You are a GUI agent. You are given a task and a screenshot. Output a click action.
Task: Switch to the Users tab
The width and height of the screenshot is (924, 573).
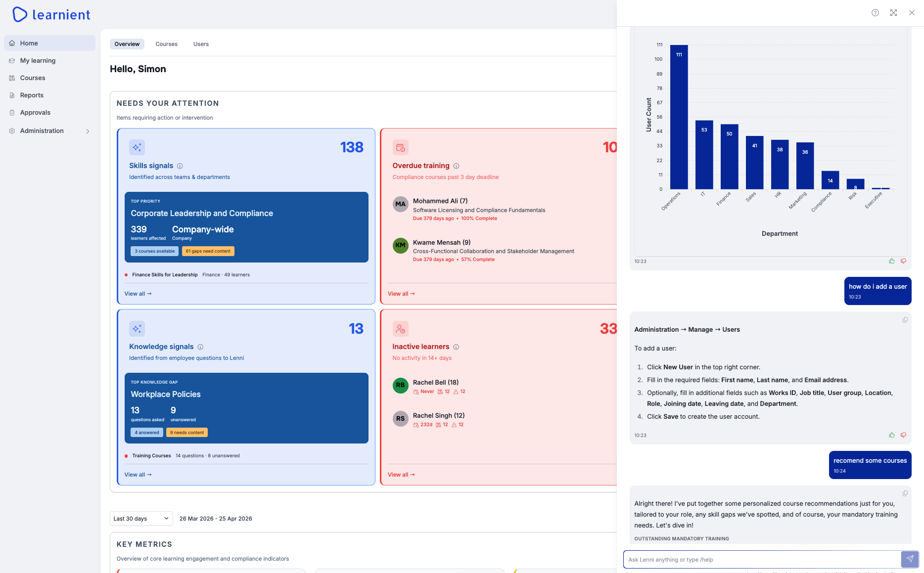[x=201, y=44]
